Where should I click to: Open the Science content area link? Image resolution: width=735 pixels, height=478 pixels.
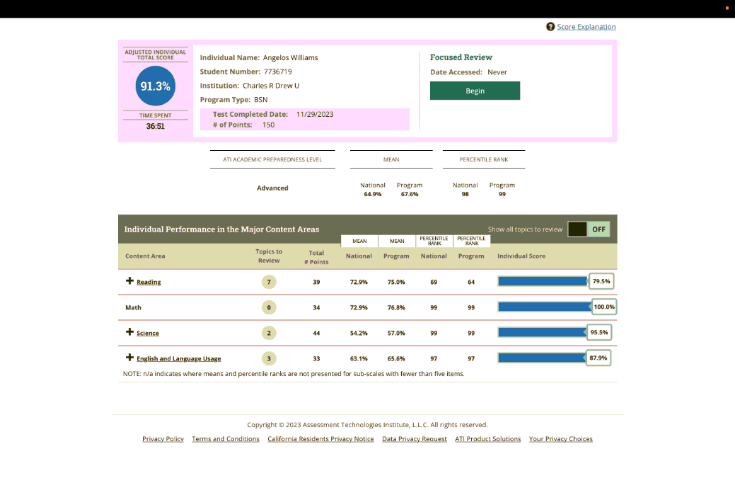[148, 333]
